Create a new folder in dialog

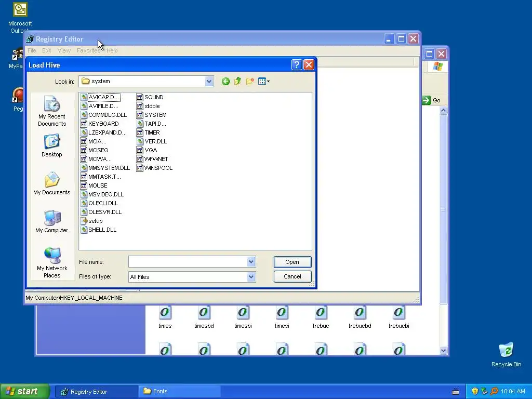pos(250,82)
